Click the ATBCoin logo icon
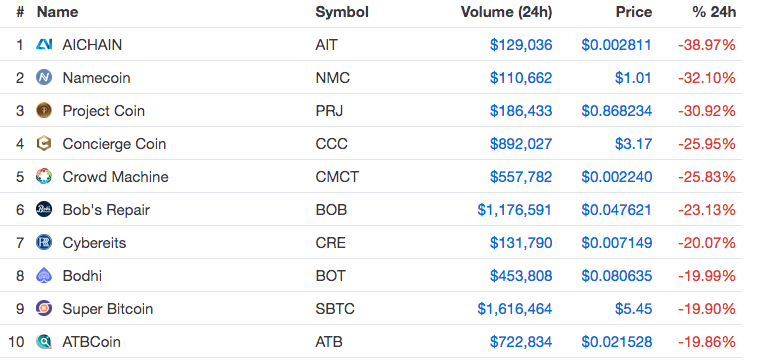Viewport: 760px width, 361px height. point(44,342)
